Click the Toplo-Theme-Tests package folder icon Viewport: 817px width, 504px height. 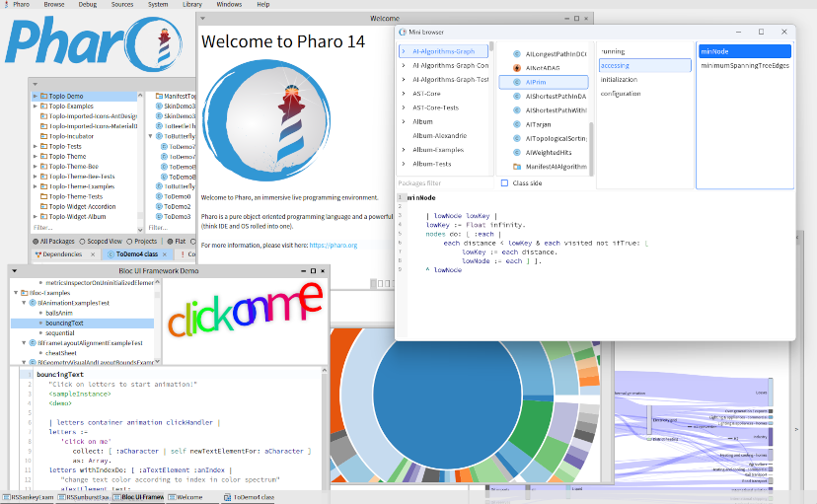43,197
